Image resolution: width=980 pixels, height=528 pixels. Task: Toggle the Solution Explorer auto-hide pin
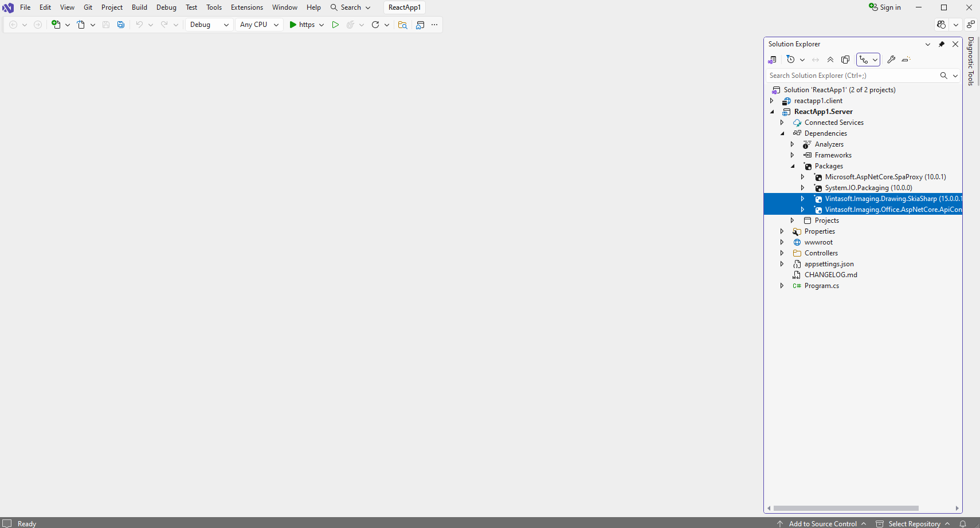coord(942,44)
